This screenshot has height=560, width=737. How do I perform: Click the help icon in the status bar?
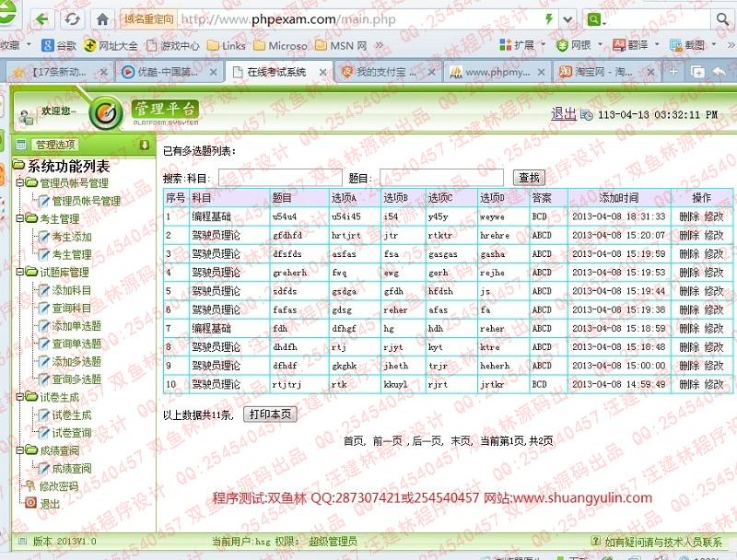[595, 542]
